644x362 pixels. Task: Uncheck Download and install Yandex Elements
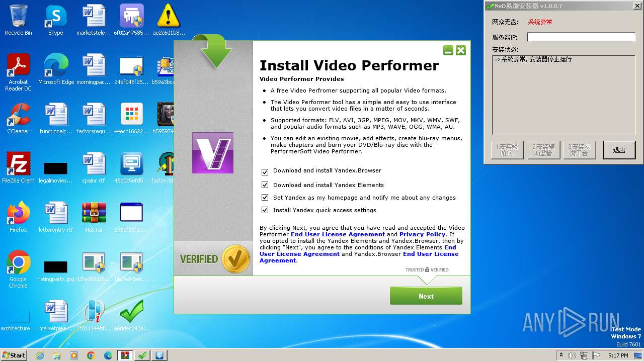coord(265,186)
